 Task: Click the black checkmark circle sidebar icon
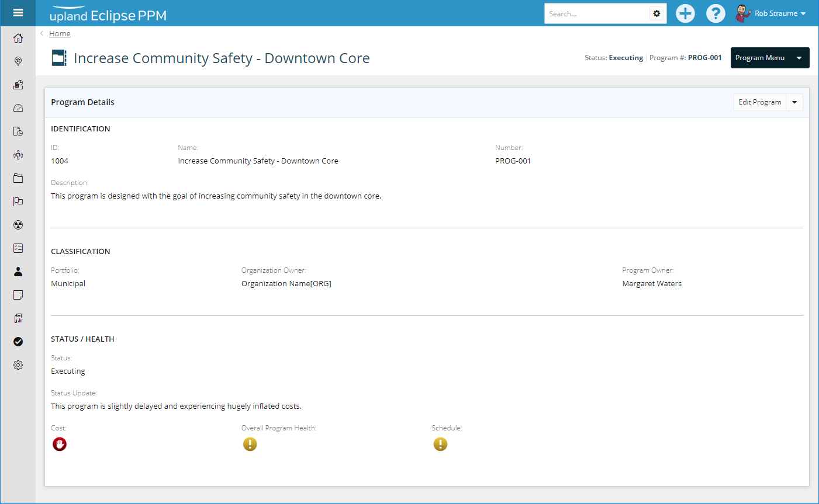coord(18,342)
